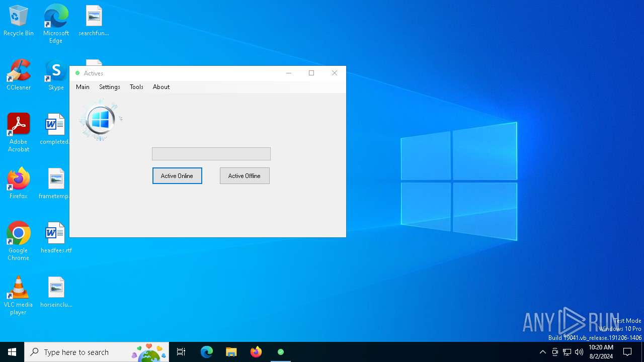Open the Windows Start menu
The height and width of the screenshot is (362, 644).
12,352
